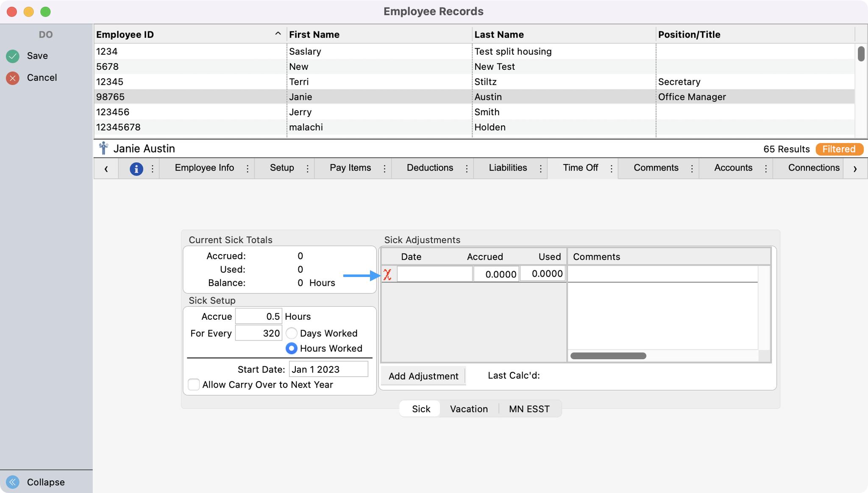Enable Allow Carry Over to Next Year
The image size is (868, 493).
pos(194,385)
